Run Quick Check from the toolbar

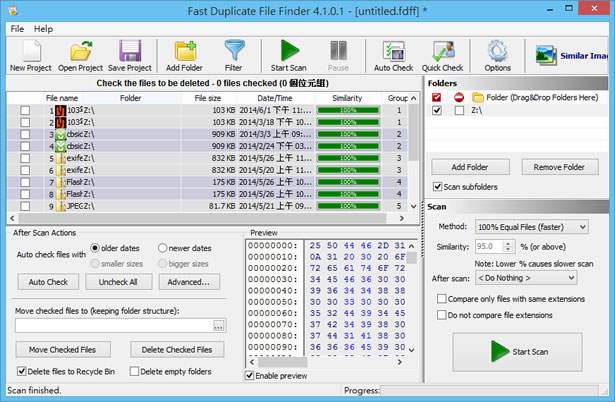(x=442, y=55)
